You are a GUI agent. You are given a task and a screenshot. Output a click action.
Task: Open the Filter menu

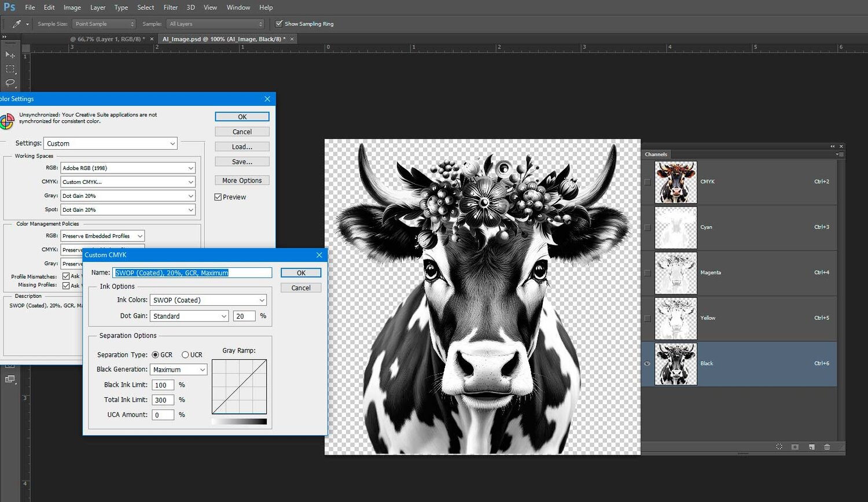click(x=170, y=8)
